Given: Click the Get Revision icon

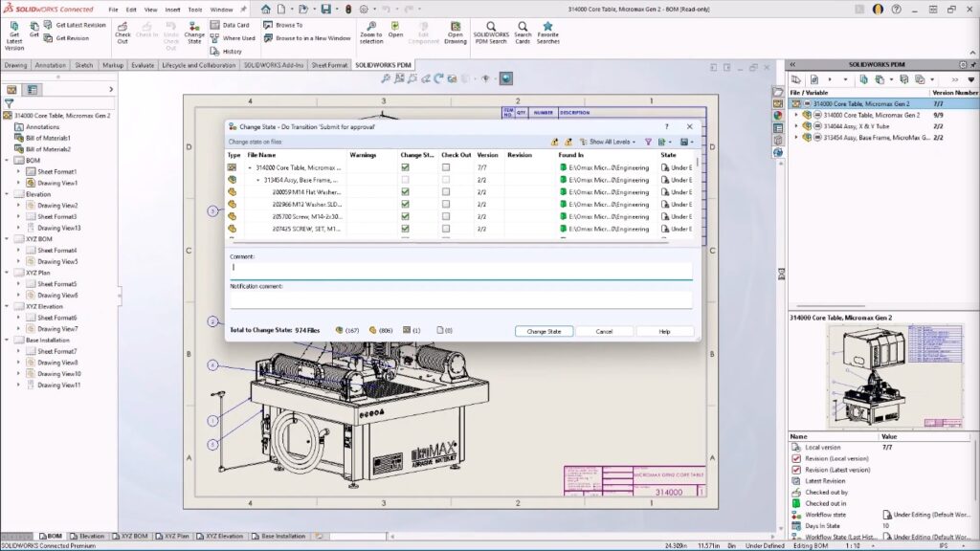Looking at the screenshot, I should 66,38.
